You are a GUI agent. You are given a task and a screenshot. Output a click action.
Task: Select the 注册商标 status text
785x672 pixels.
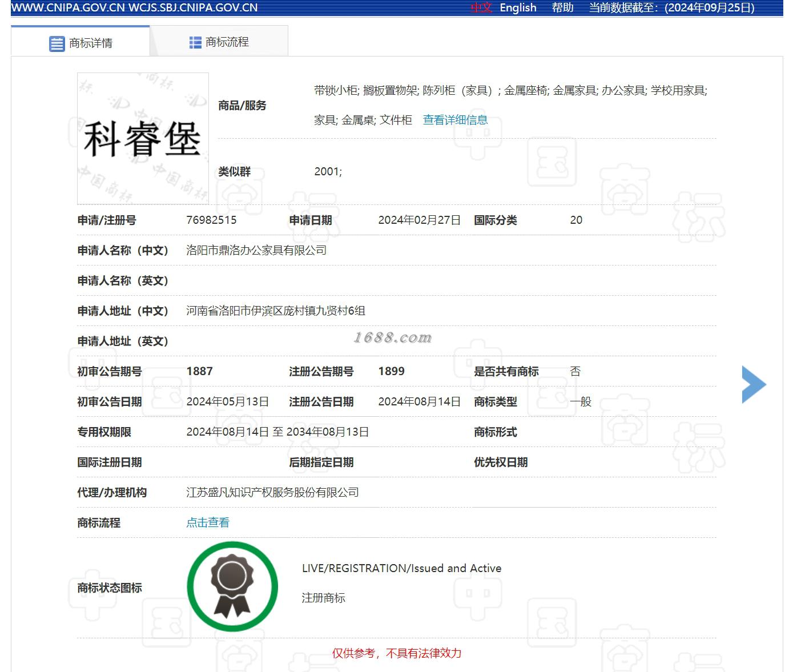point(323,598)
